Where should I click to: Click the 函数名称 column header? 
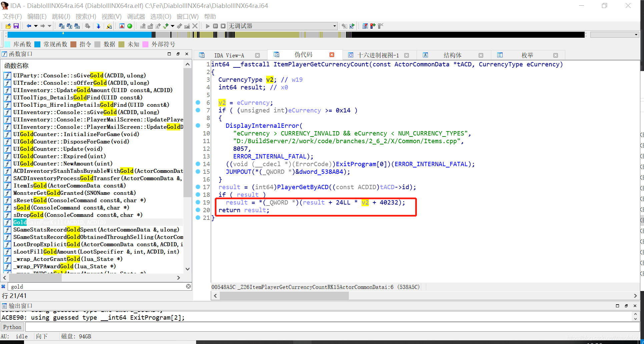coord(16,66)
